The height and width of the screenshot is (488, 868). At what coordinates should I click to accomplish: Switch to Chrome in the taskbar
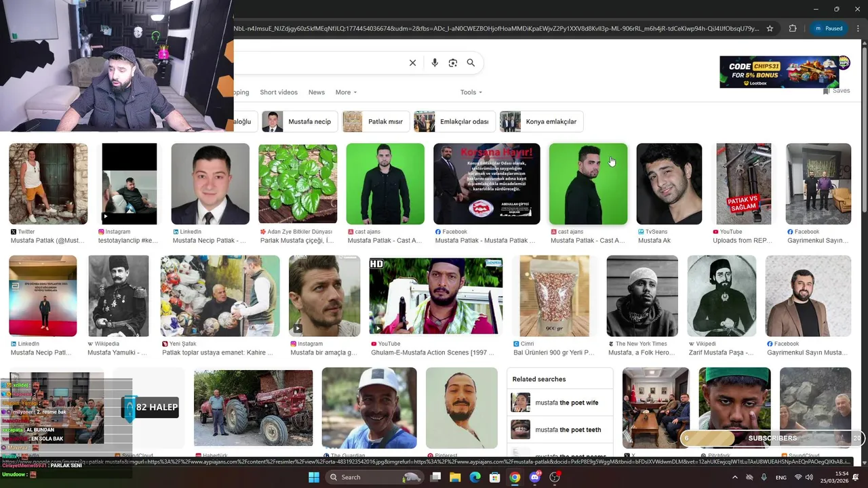coord(515,477)
